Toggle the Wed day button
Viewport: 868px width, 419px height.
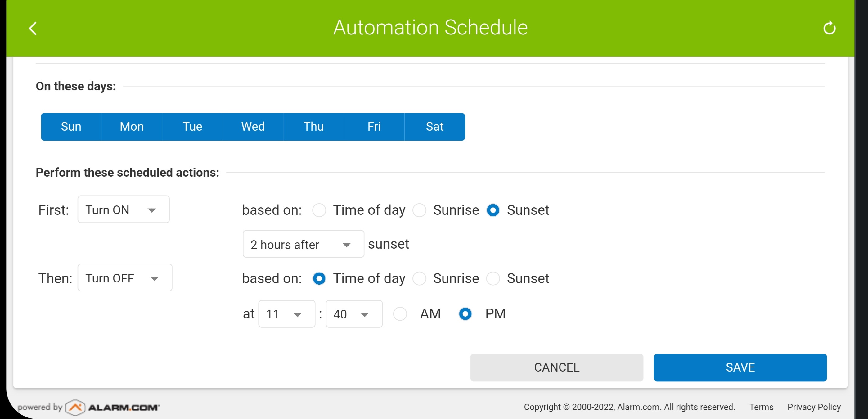tap(253, 127)
